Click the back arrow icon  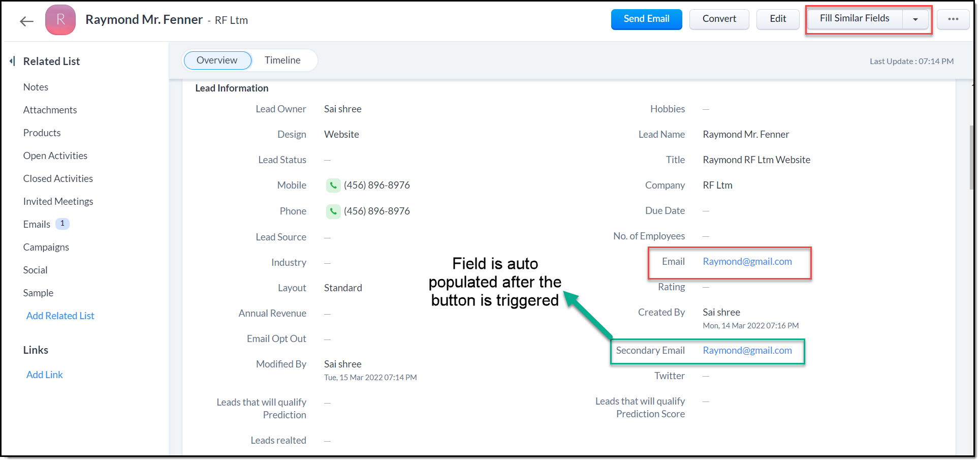pos(26,21)
